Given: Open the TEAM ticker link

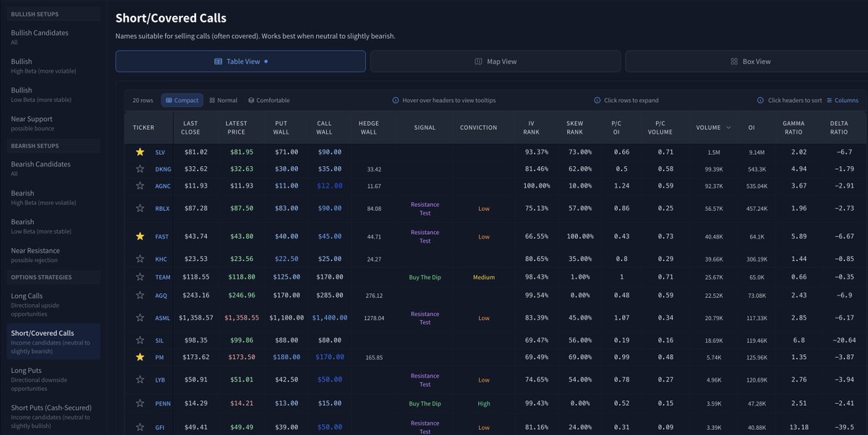Looking at the screenshot, I should [163, 277].
